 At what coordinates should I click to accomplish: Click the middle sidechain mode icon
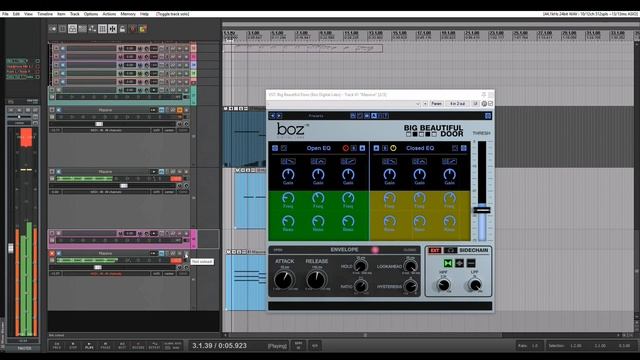[459, 263]
